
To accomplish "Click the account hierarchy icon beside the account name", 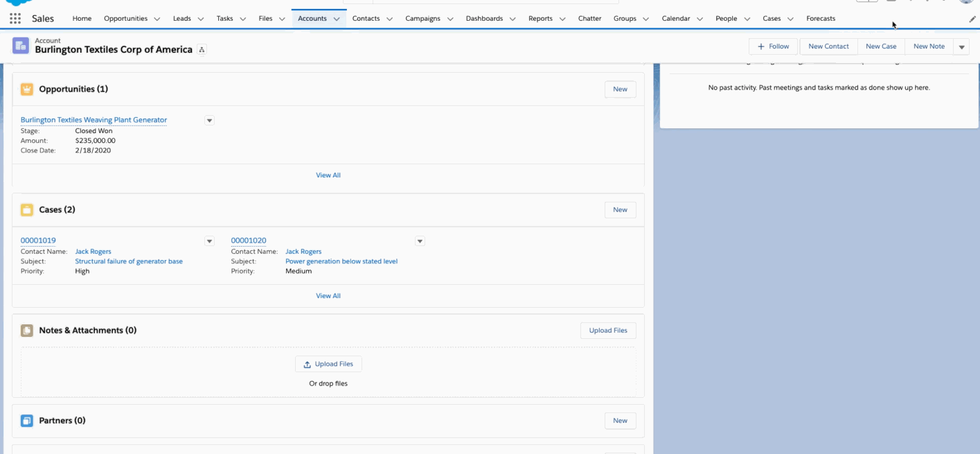I will [x=202, y=50].
